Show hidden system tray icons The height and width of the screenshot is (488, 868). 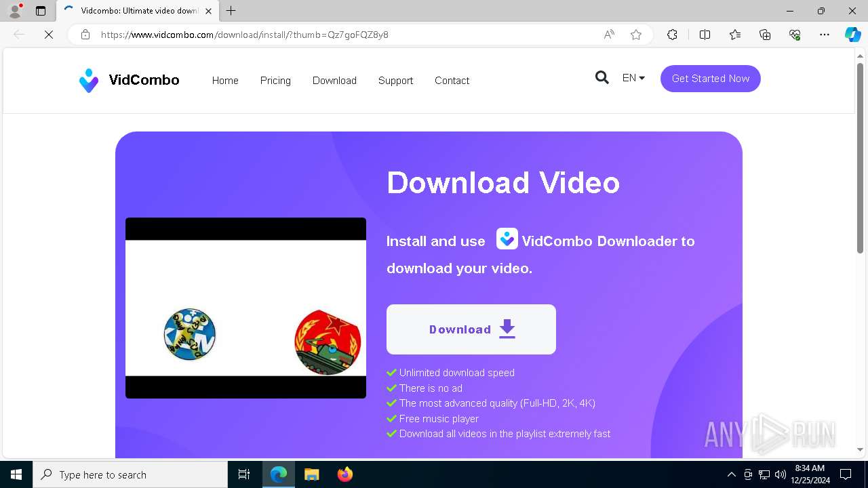click(x=731, y=474)
